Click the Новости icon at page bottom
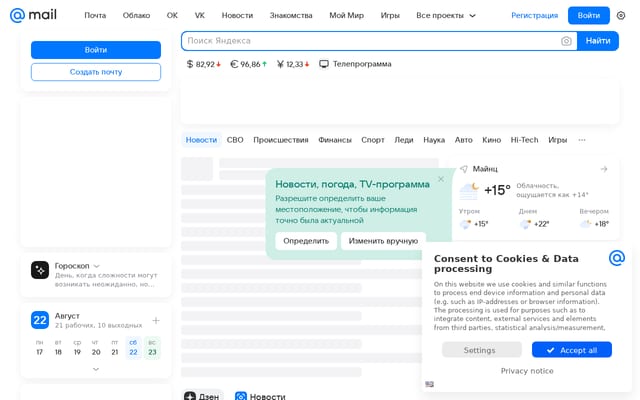 (241, 396)
